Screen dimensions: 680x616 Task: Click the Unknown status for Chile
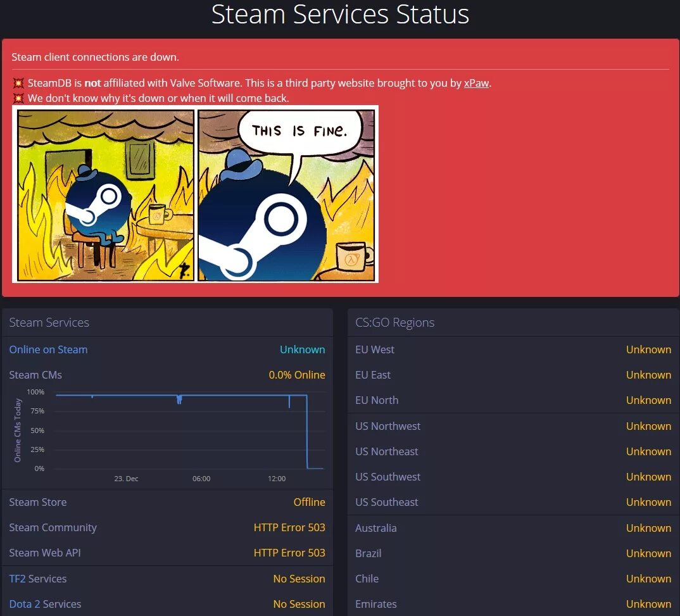click(x=648, y=579)
